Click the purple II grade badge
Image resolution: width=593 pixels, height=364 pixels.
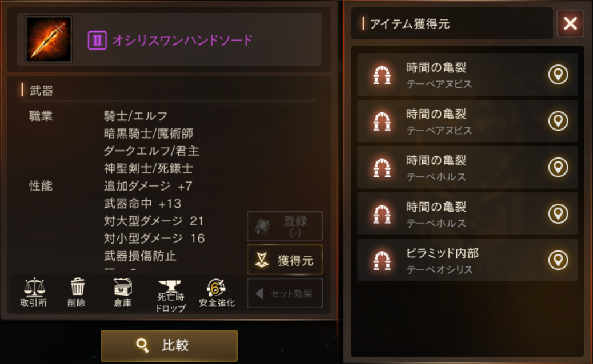click(97, 40)
